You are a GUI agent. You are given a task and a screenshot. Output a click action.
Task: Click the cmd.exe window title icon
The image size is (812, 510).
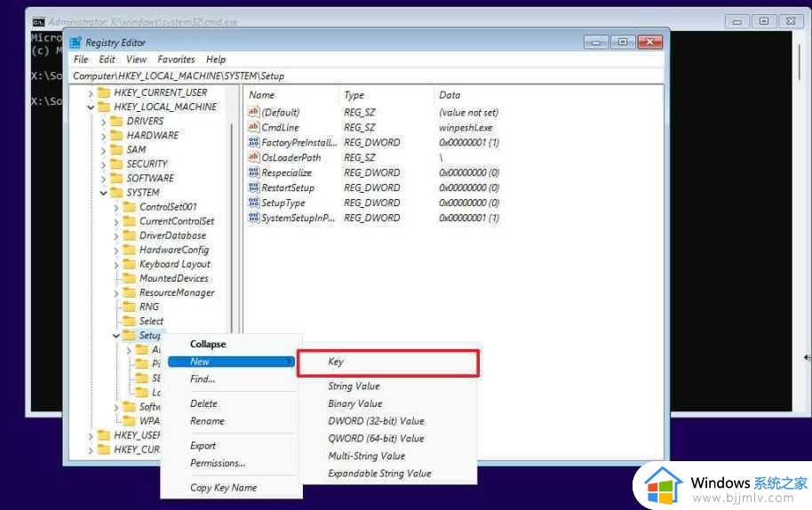(38, 22)
